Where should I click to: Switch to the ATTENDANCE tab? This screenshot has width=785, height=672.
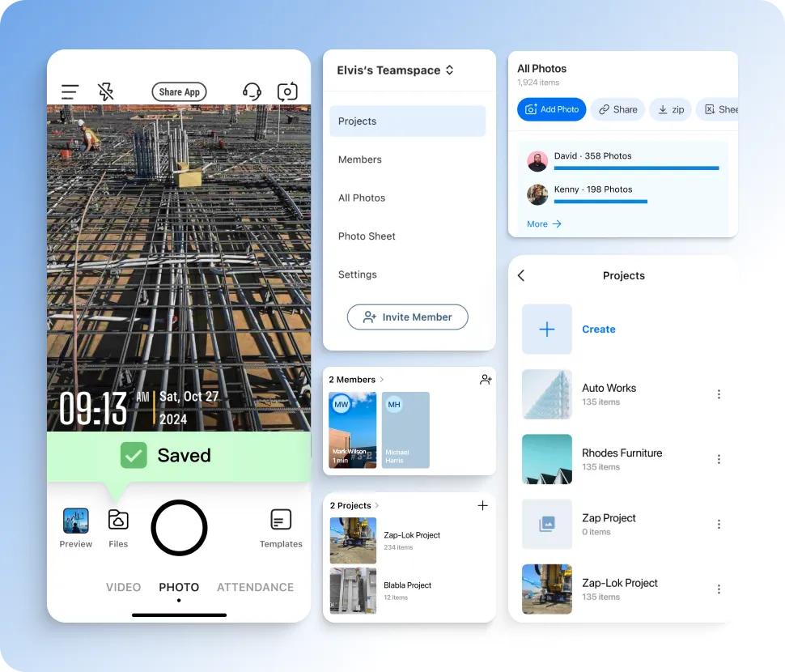click(x=255, y=587)
